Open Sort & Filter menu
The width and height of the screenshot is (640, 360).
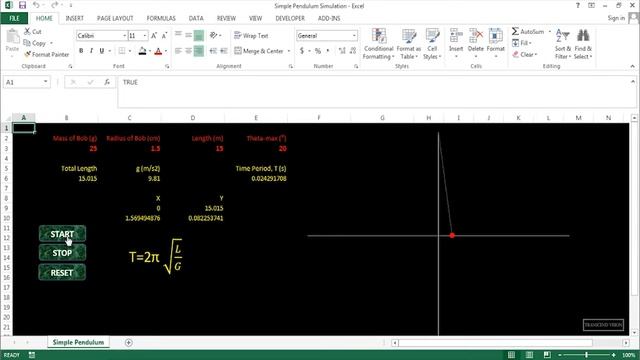pos(562,44)
